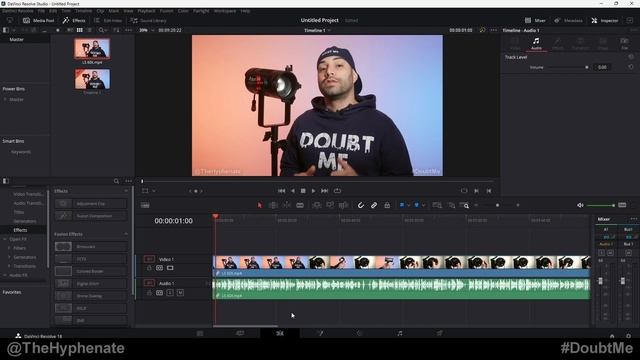Expand the Audio FX tree
Screen dimensions: 640x360
[x=5, y=275]
